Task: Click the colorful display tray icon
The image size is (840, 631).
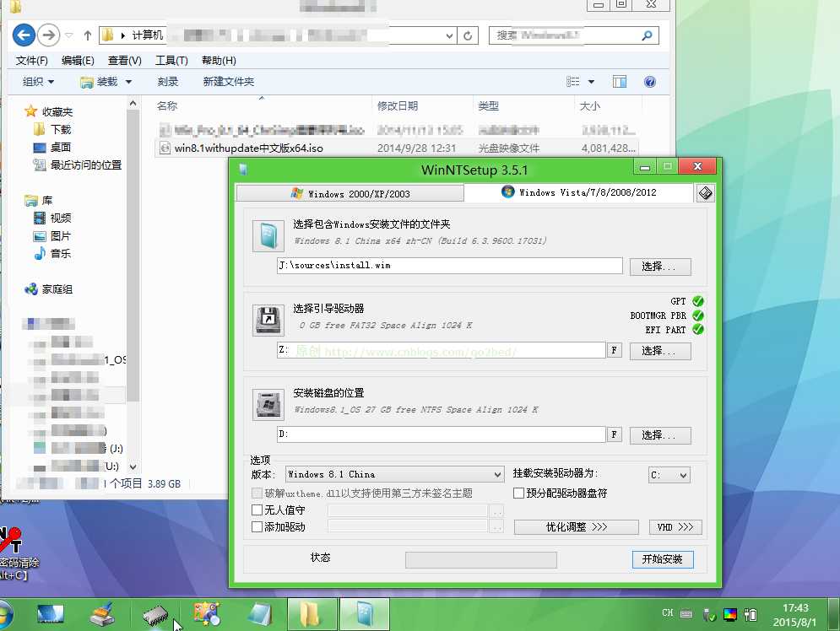Action: [x=729, y=614]
